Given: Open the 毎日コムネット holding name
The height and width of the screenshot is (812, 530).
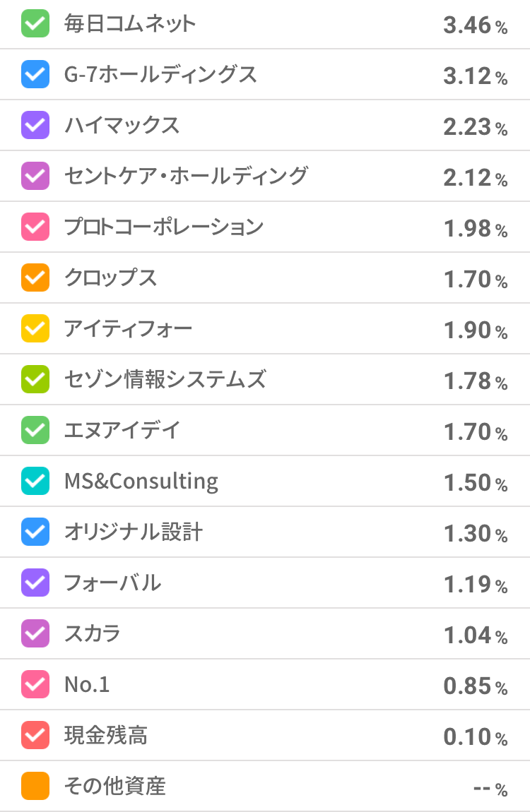Looking at the screenshot, I should pos(130,24).
